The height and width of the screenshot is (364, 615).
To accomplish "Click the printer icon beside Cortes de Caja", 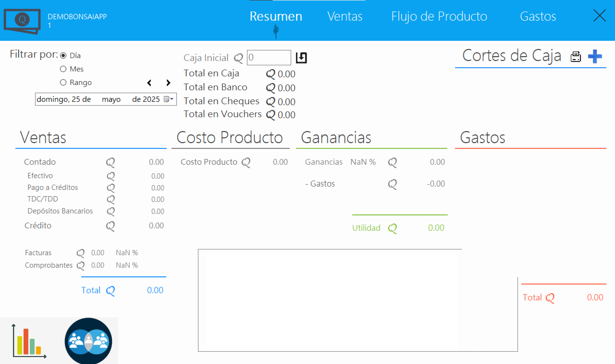I will (x=576, y=57).
